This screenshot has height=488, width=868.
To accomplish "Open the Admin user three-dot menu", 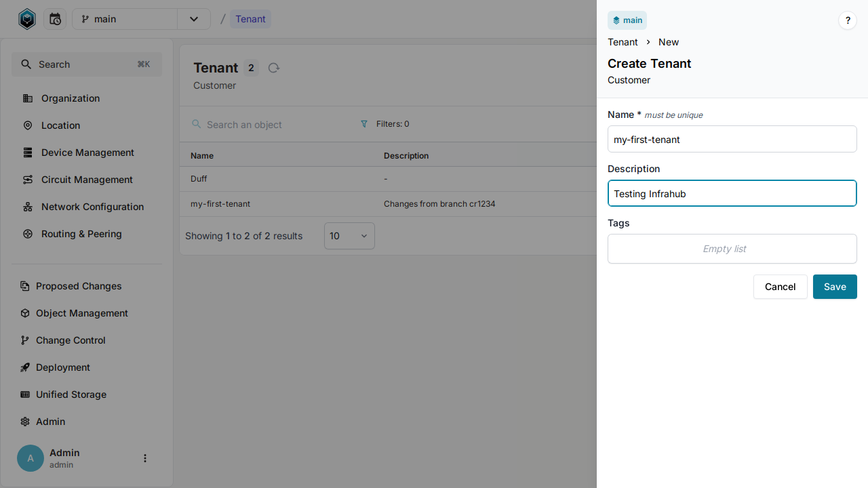I will coord(144,458).
